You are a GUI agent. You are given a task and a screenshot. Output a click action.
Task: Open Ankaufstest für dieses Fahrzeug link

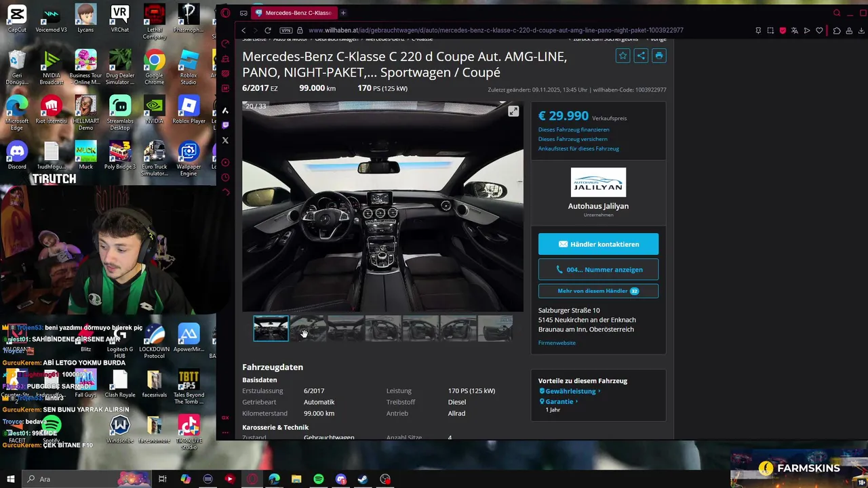578,148
